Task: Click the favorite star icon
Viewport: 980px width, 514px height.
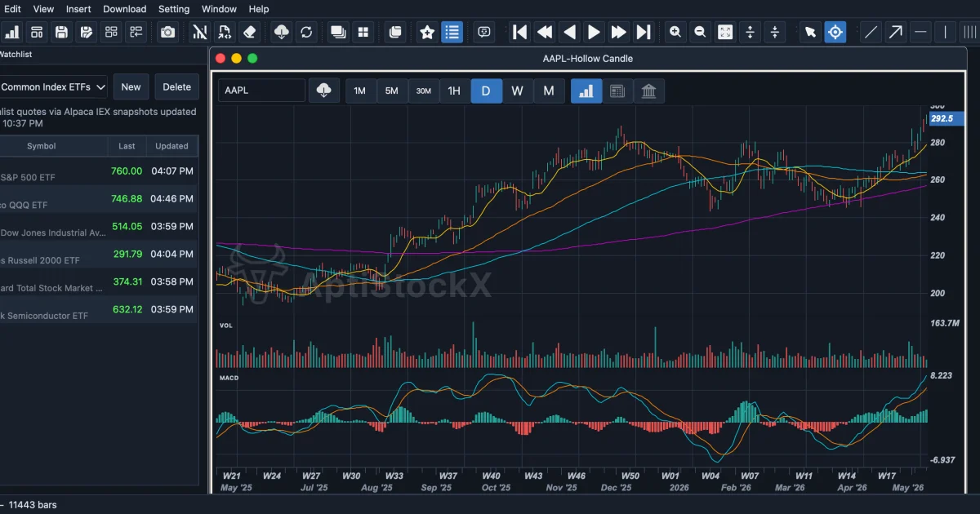Action: [427, 32]
